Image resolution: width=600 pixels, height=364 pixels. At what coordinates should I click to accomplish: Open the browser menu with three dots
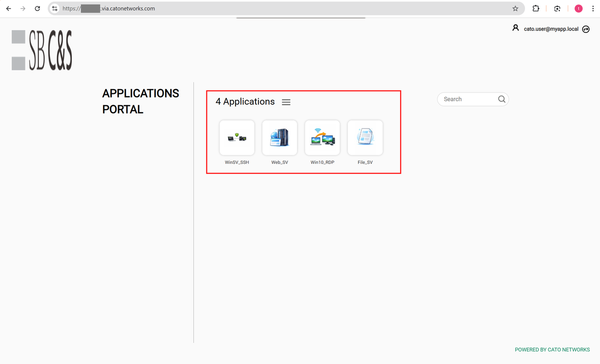593,8
